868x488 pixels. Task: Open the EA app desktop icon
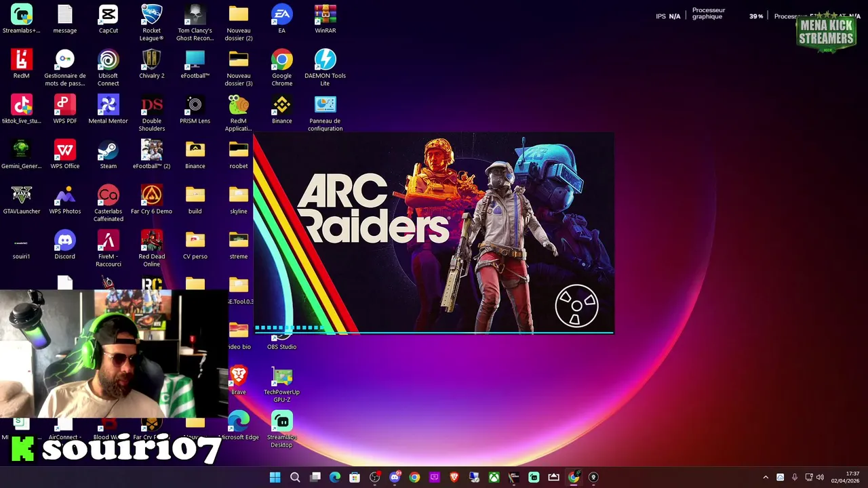(282, 19)
